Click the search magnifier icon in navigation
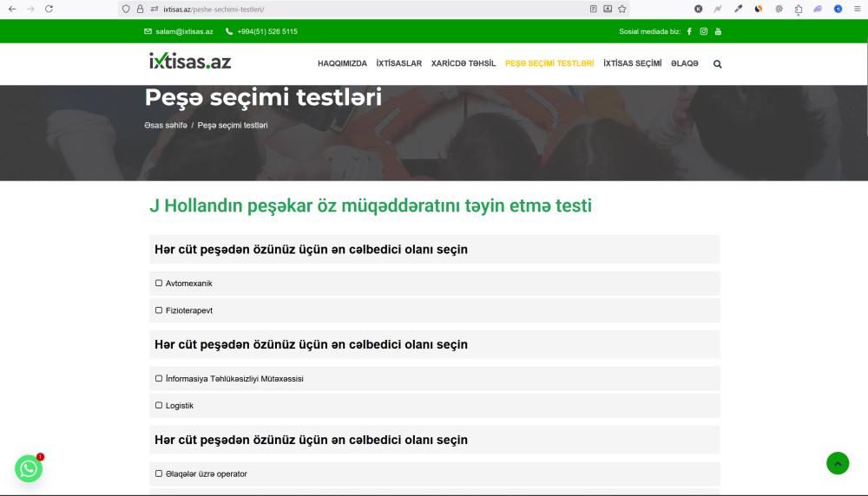Image resolution: width=868 pixels, height=496 pixels. click(718, 64)
